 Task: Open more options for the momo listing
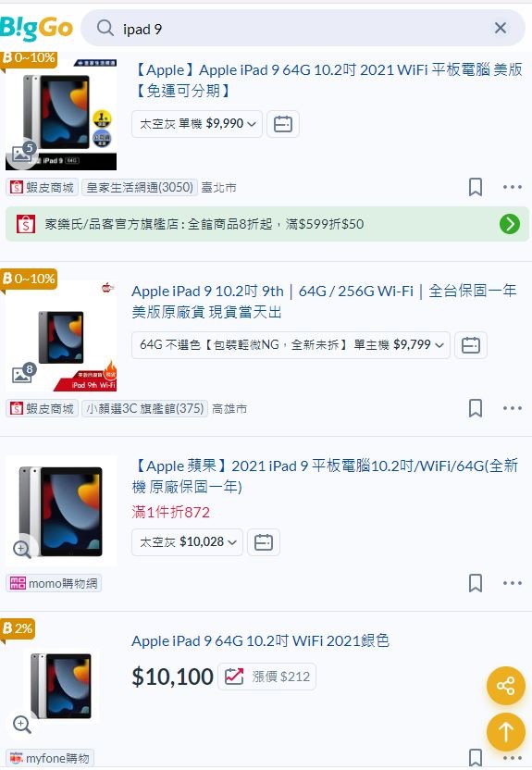(x=513, y=583)
